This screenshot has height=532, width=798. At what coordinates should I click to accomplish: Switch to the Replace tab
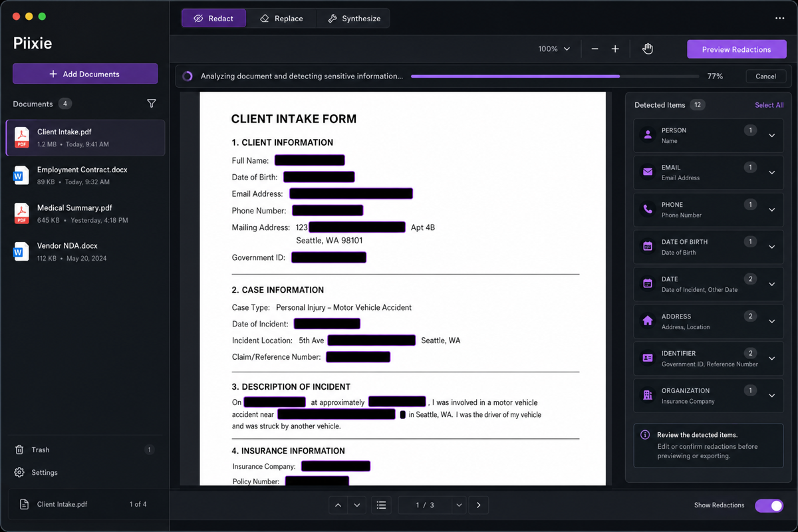[x=281, y=19]
